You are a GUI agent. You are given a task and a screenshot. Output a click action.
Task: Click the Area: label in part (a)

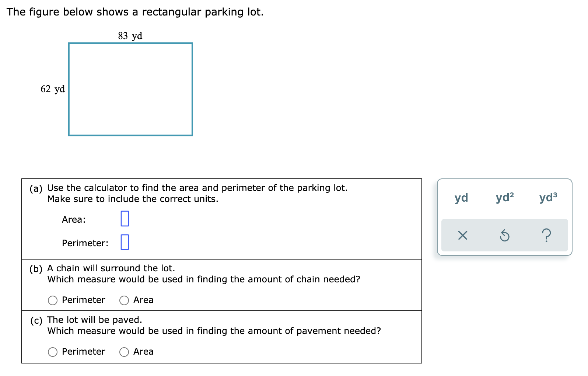click(x=74, y=220)
